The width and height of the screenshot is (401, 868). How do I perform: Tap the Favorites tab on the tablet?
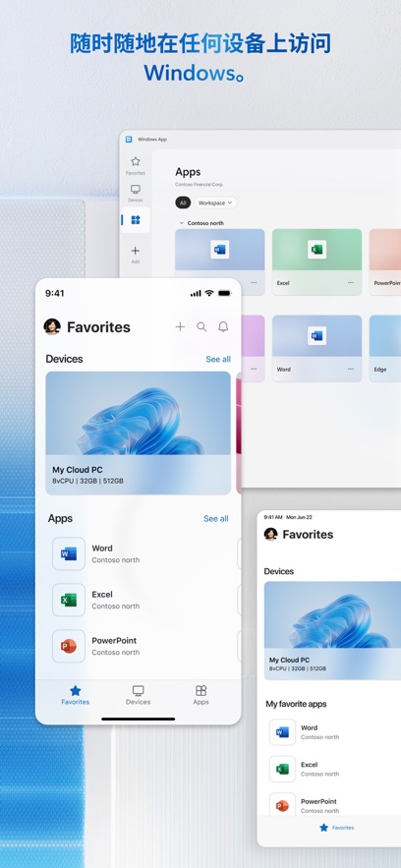click(x=336, y=828)
